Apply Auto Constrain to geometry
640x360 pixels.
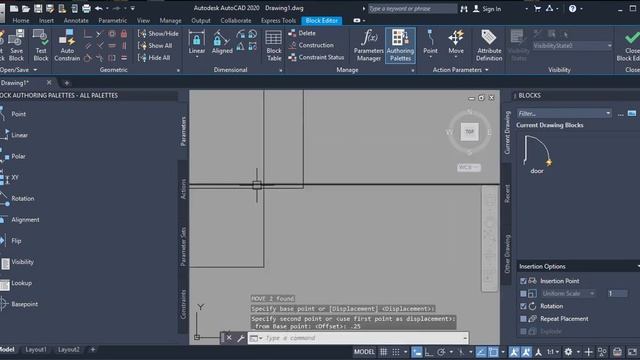pos(67,45)
